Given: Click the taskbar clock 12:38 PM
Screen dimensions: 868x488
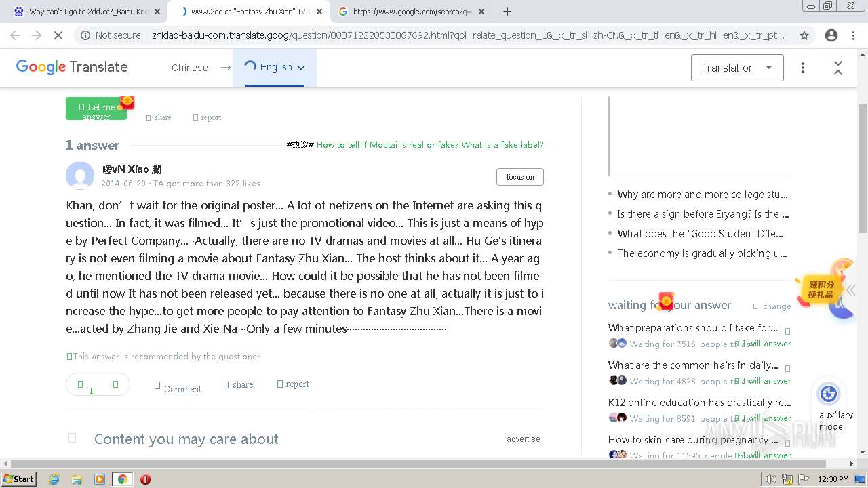Looking at the screenshot, I should coord(833,479).
